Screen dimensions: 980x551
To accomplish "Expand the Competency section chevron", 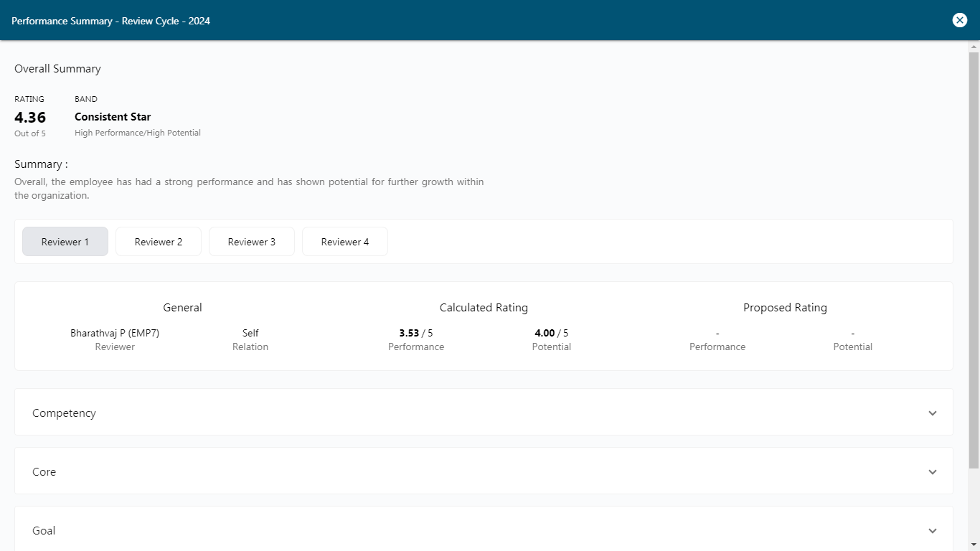I will pyautogui.click(x=933, y=413).
